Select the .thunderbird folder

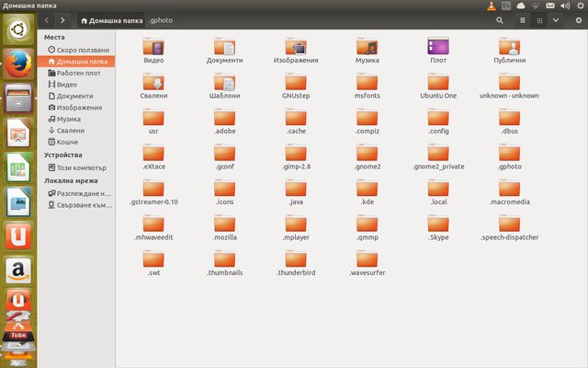click(295, 262)
